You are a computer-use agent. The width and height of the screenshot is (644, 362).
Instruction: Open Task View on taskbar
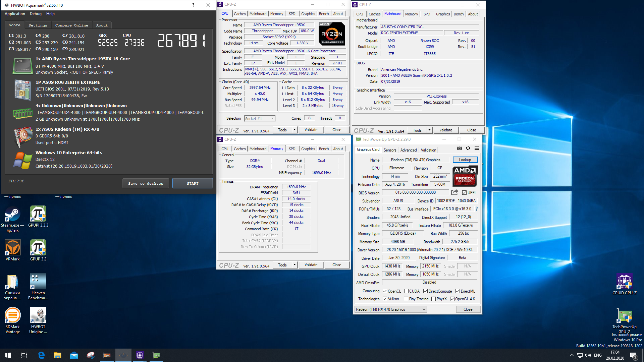24,355
